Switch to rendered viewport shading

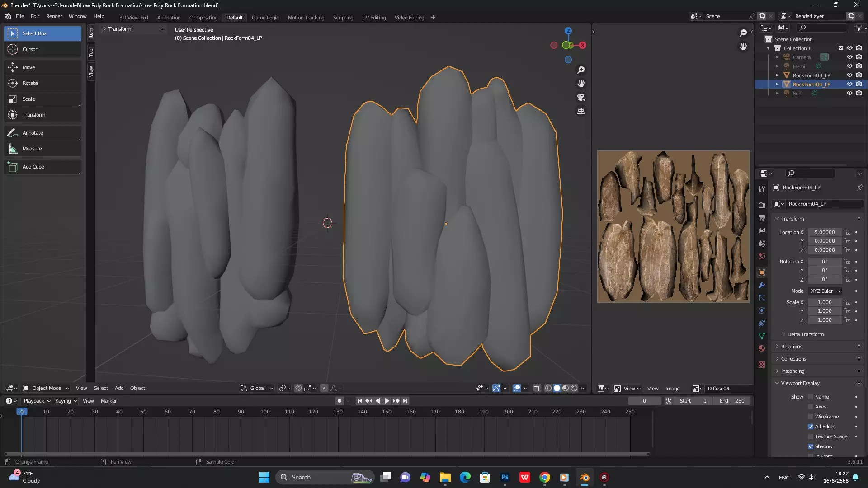point(574,388)
